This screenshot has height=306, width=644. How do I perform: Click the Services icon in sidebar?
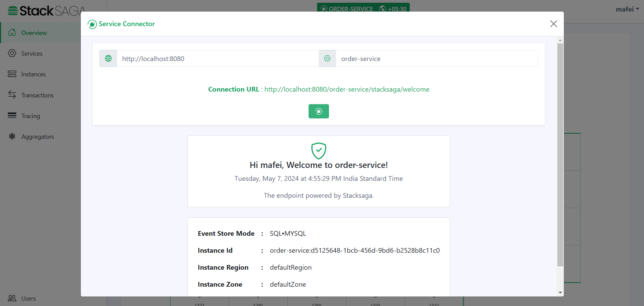click(12, 53)
